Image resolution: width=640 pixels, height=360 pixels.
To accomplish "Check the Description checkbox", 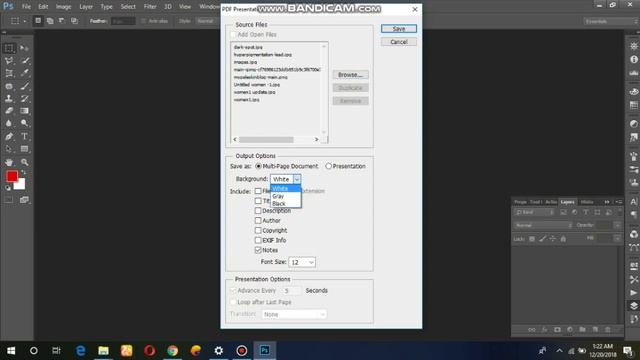I will 258,211.
